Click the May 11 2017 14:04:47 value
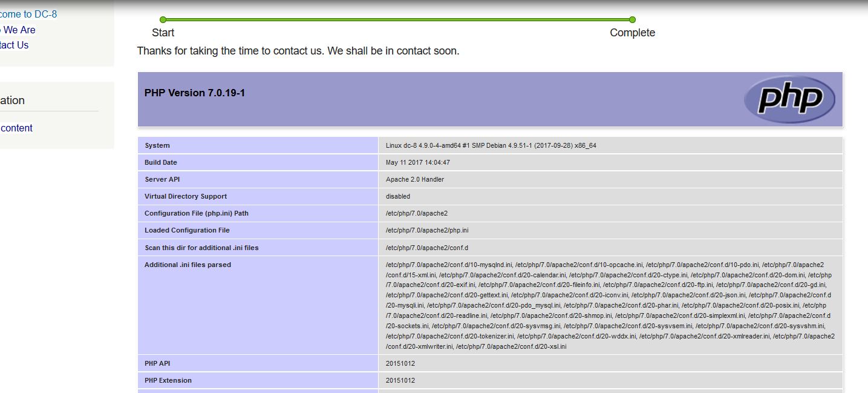 418,162
